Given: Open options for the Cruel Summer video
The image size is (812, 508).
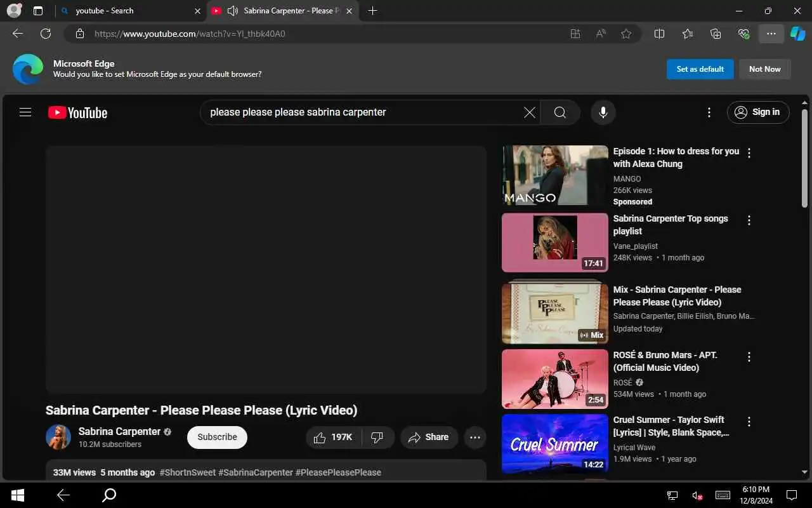Looking at the screenshot, I should (x=749, y=422).
